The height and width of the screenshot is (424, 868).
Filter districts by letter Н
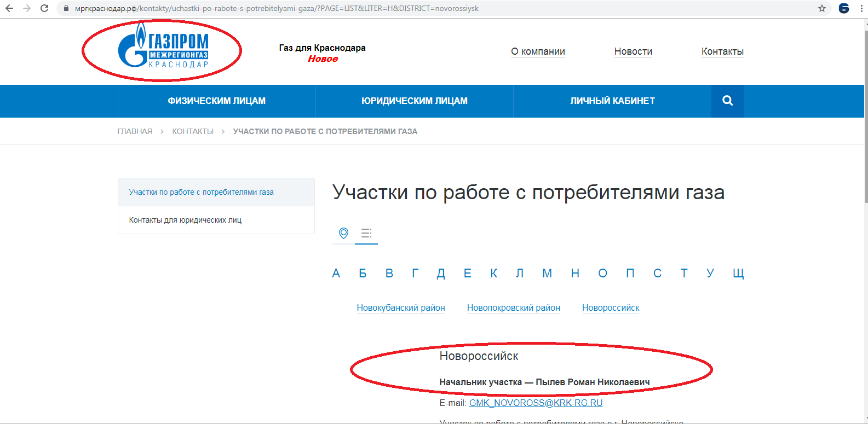(575, 273)
